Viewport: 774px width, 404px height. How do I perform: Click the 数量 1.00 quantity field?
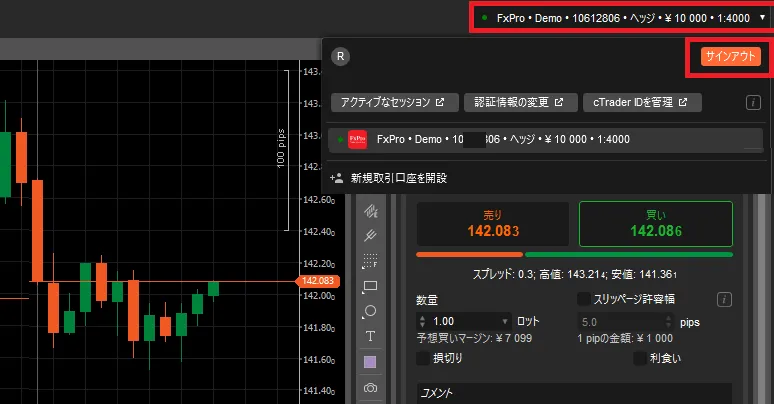(x=464, y=322)
